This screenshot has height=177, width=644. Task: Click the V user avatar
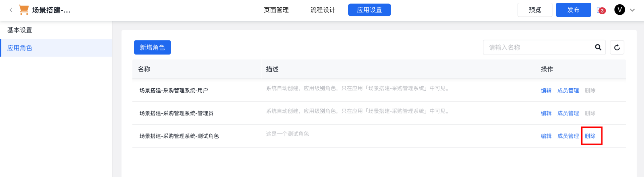620,10
